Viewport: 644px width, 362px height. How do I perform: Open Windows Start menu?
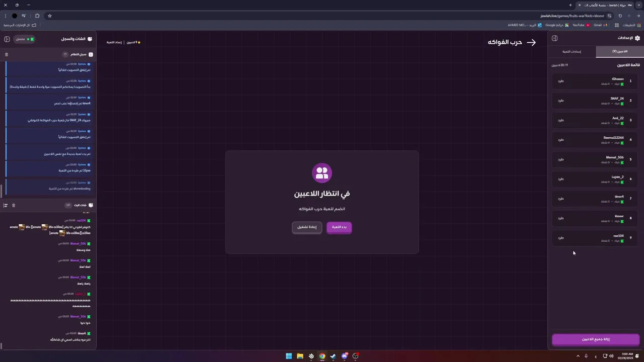click(289, 356)
